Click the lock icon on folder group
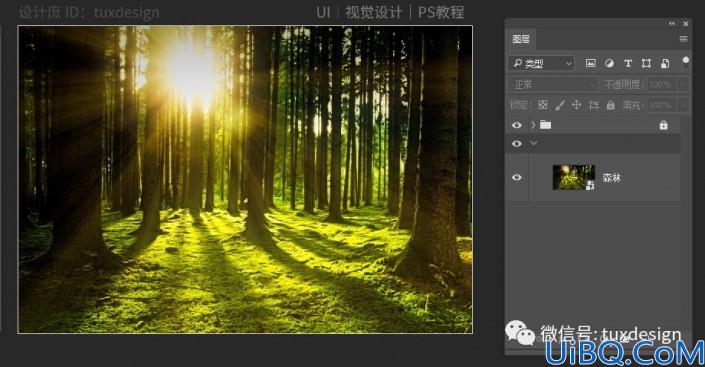705x367 pixels. [x=663, y=125]
